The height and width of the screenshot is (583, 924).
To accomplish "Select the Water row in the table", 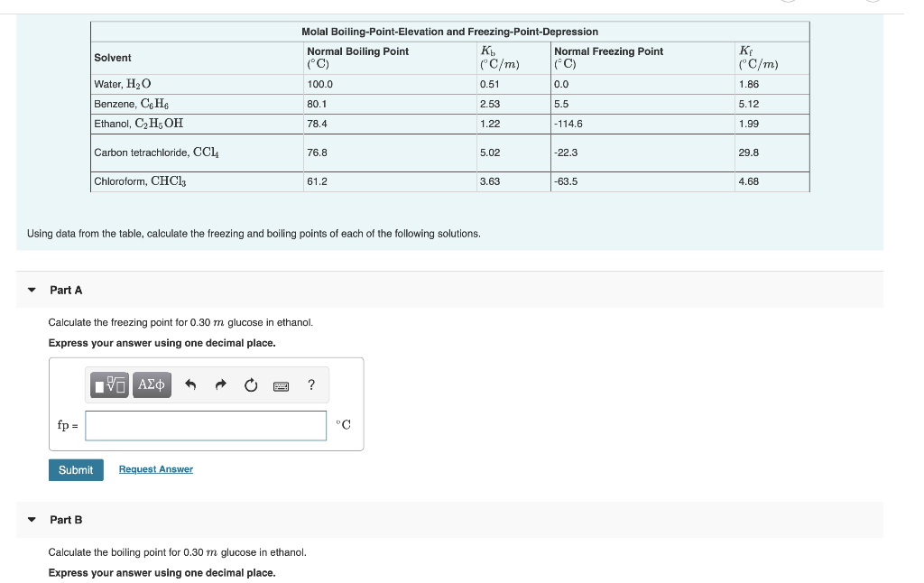I will click(271, 83).
